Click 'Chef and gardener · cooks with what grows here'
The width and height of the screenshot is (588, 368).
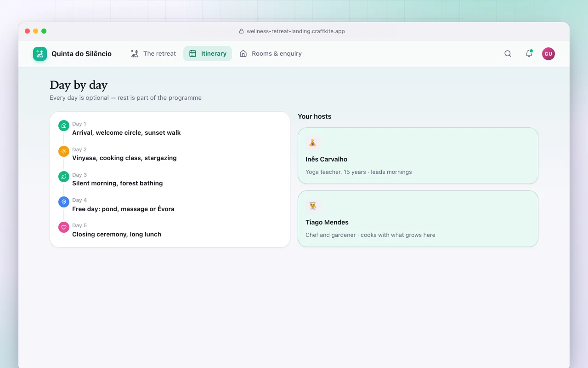pos(370,235)
